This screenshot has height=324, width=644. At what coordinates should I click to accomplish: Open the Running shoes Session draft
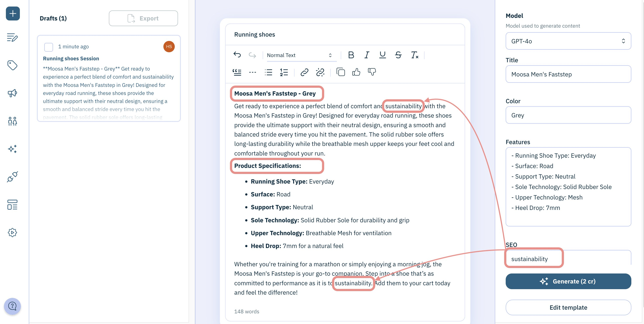(x=71, y=58)
